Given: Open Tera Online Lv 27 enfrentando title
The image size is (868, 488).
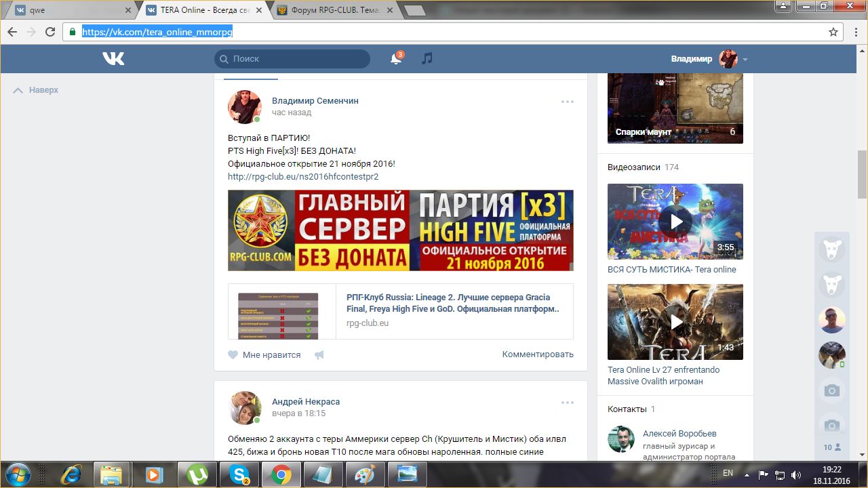Looking at the screenshot, I should [663, 375].
